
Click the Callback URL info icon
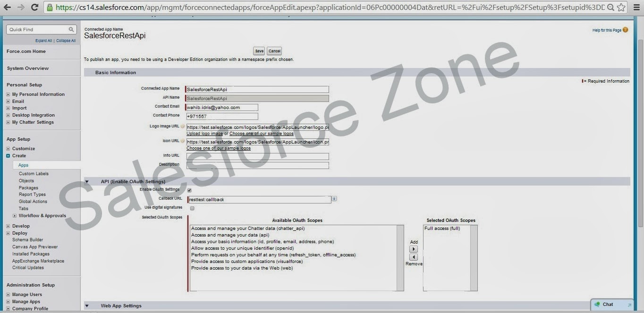pos(334,199)
